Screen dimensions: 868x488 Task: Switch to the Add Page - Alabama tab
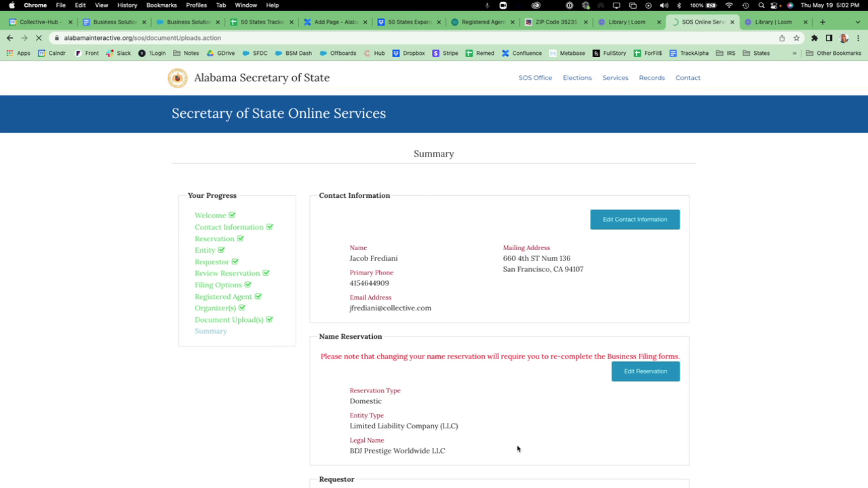click(x=335, y=22)
